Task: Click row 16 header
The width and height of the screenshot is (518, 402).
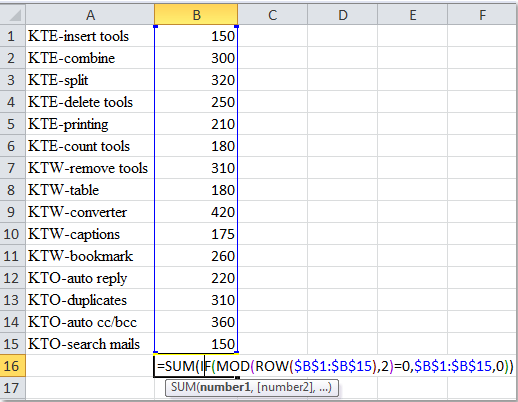Action: (x=13, y=366)
